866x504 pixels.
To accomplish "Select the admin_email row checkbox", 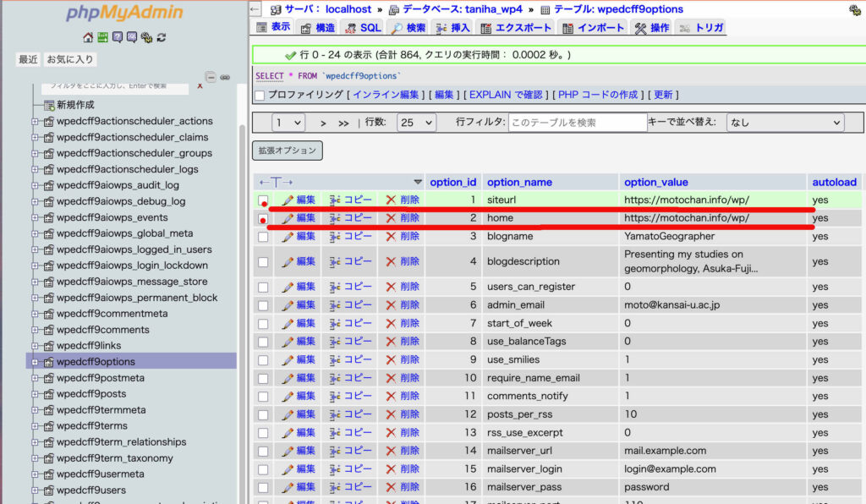I will pos(263,305).
